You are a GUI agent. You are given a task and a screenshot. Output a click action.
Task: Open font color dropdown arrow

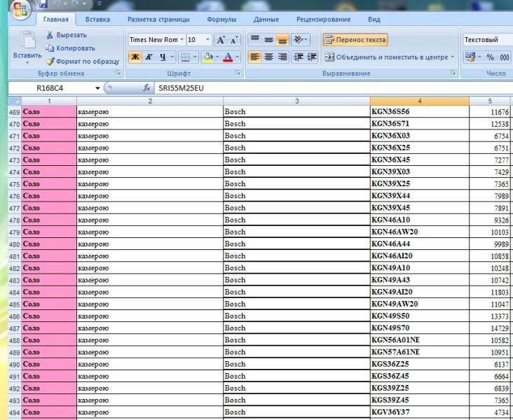tap(237, 57)
